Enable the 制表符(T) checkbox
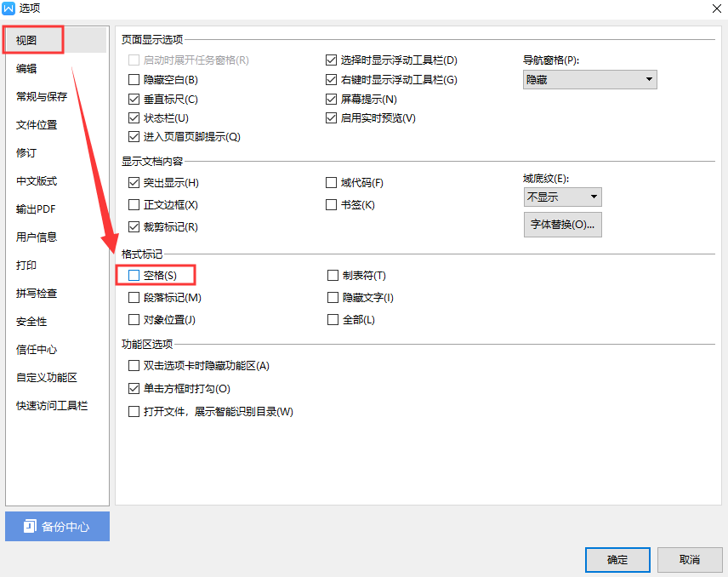 (x=333, y=276)
